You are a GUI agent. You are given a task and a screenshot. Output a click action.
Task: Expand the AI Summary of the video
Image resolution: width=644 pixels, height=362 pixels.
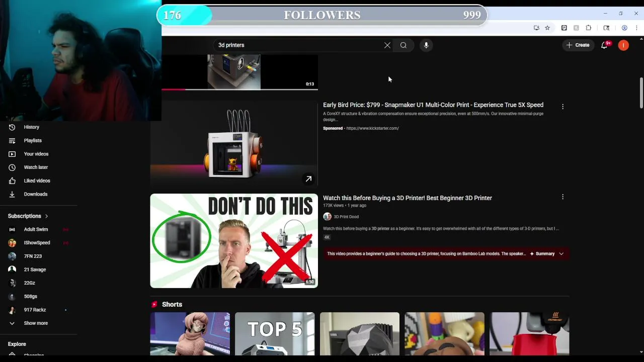pyautogui.click(x=547, y=254)
